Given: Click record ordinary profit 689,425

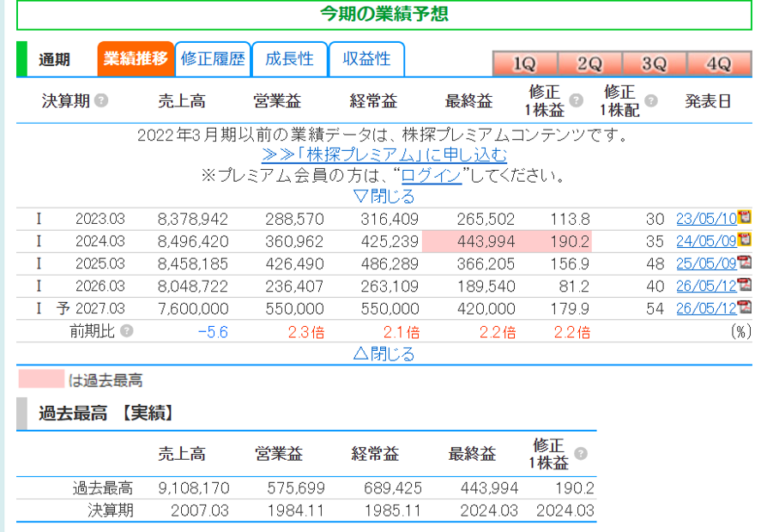Looking at the screenshot, I should pyautogui.click(x=393, y=488).
